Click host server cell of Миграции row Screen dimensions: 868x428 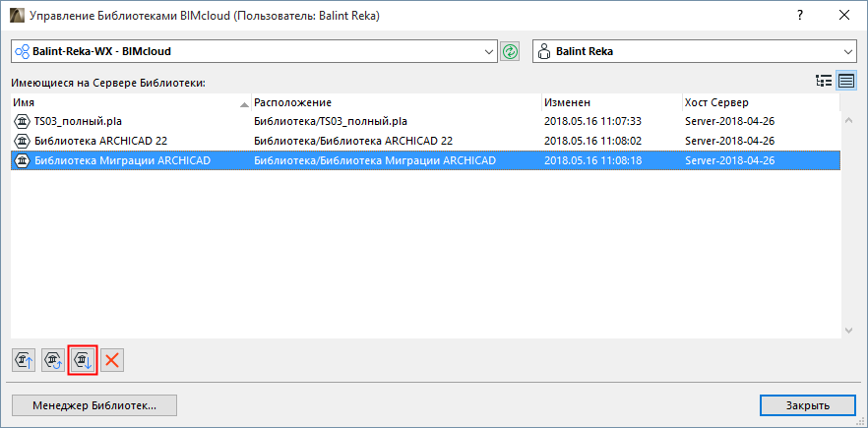click(729, 160)
